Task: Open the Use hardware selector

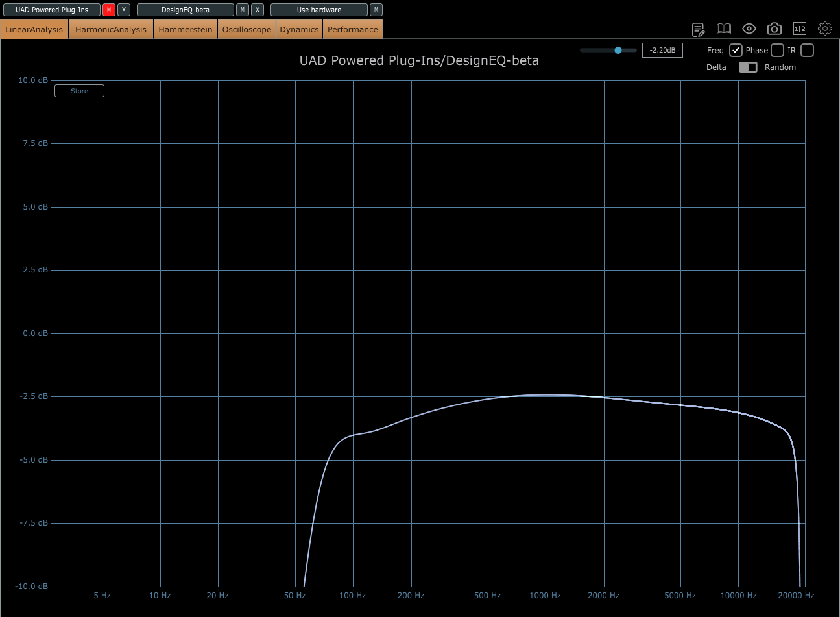Action: pos(319,10)
